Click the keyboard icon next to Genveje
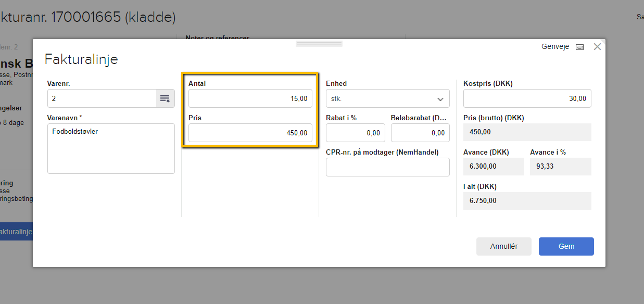This screenshot has height=304, width=644. tap(579, 47)
